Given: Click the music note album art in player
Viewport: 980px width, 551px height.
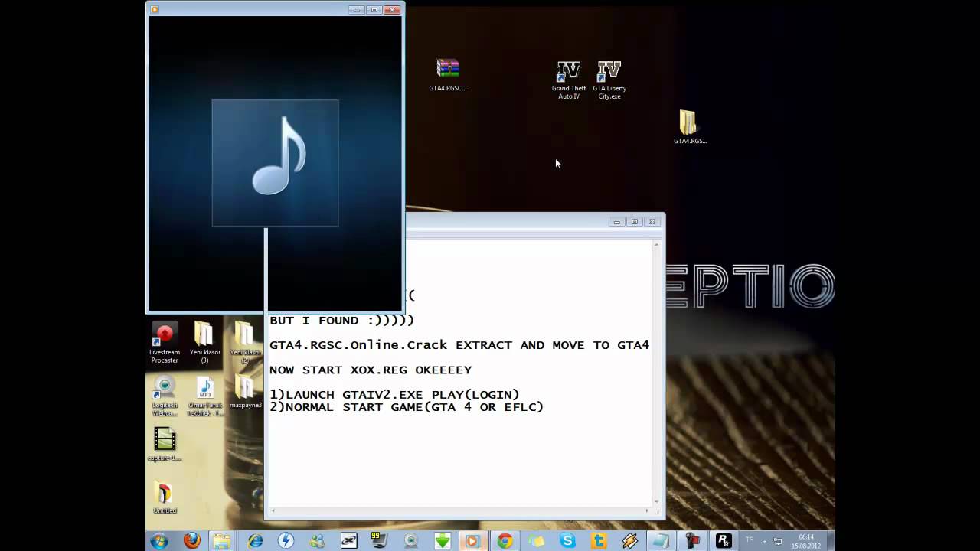Looking at the screenshot, I should tap(275, 162).
